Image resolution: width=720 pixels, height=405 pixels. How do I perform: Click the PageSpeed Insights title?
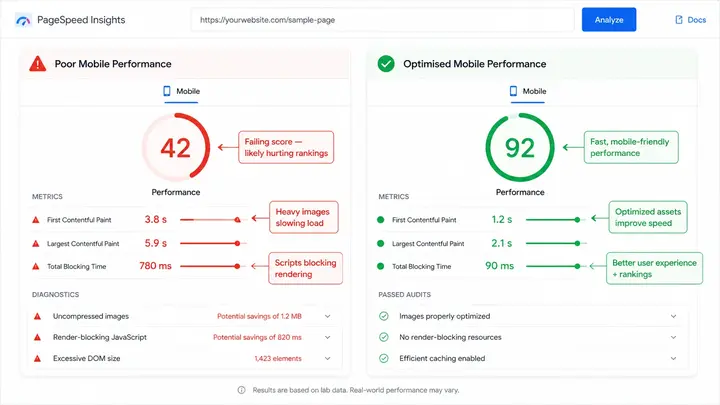tap(81, 20)
